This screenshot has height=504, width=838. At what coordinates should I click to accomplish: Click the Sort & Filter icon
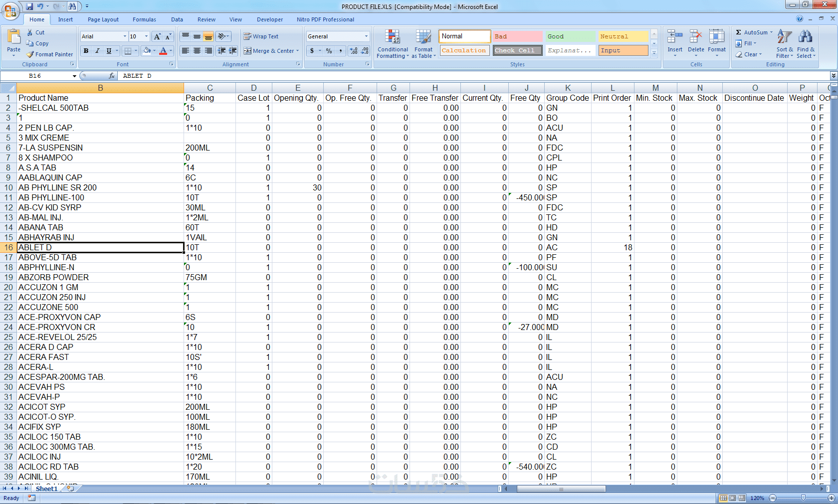pyautogui.click(x=784, y=37)
